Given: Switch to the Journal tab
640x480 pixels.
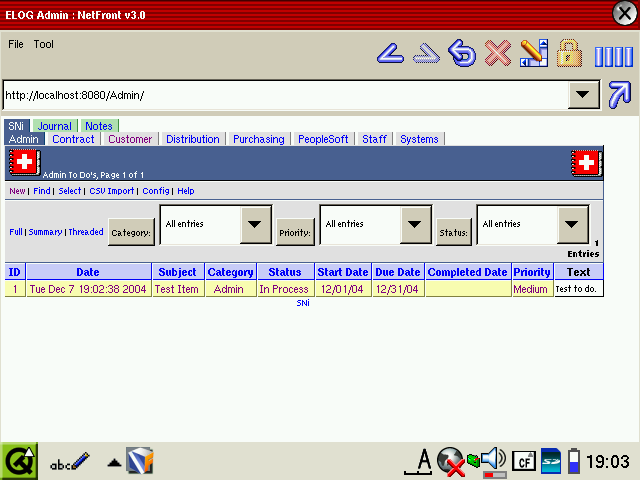Looking at the screenshot, I should (x=55, y=126).
